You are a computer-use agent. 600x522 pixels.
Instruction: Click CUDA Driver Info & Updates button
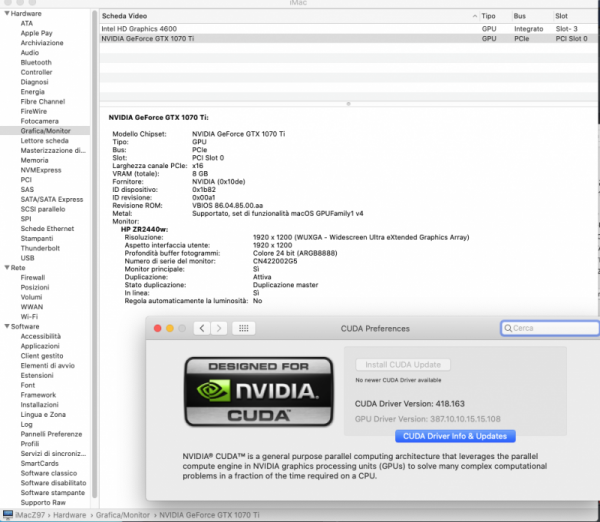click(x=455, y=436)
